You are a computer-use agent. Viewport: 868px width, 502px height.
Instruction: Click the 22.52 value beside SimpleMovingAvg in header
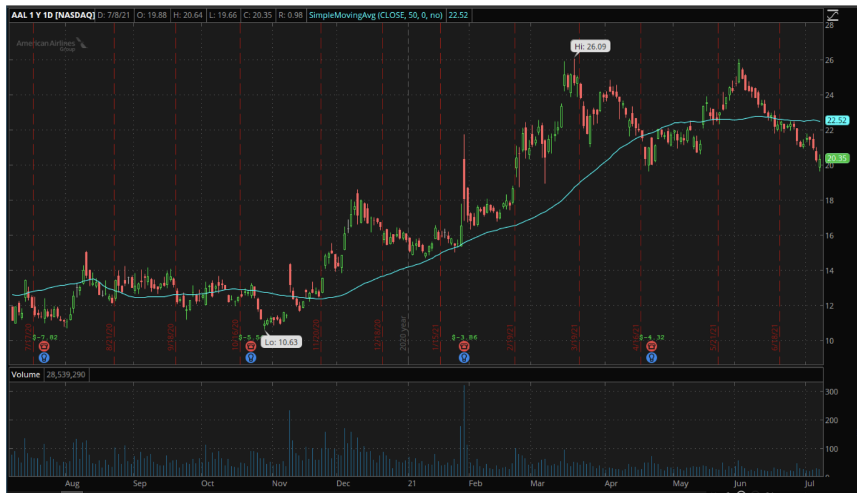(x=458, y=15)
